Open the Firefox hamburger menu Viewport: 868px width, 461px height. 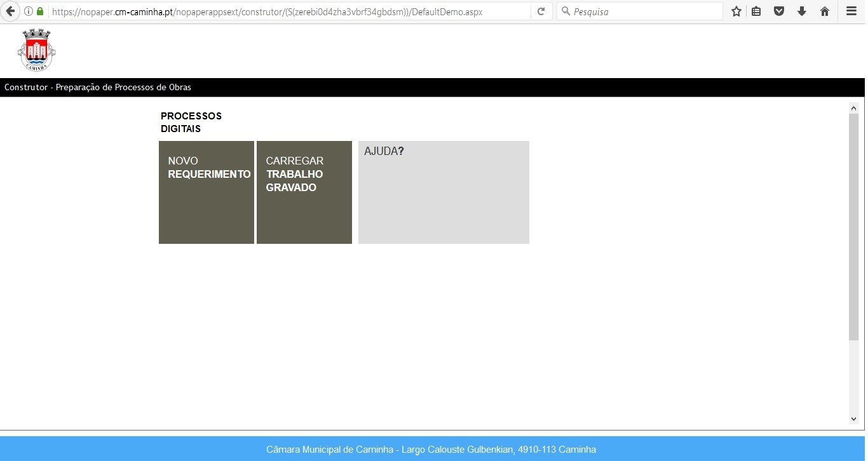click(x=851, y=11)
